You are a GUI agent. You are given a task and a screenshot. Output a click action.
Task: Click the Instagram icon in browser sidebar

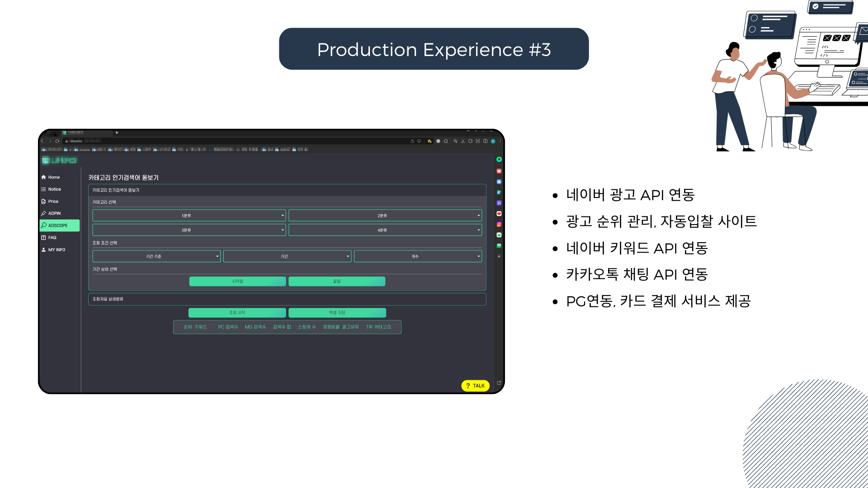point(499,225)
